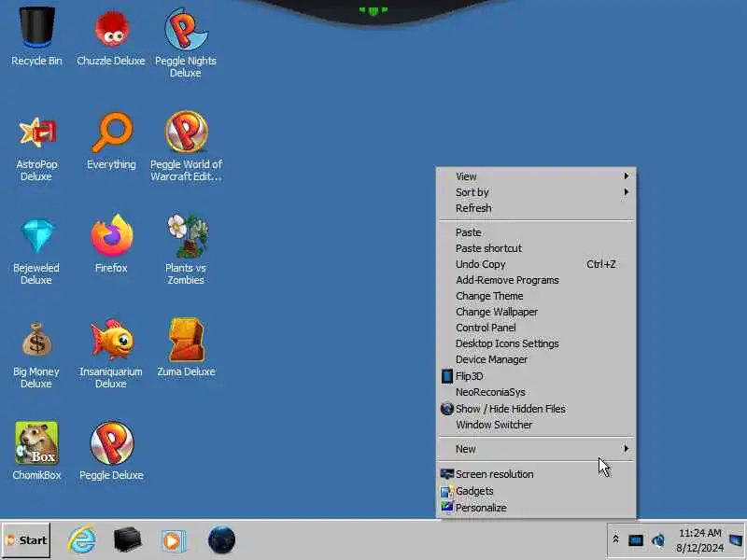Choose Refresh in the context menu
Screen dimensions: 747x560
[536, 208]
